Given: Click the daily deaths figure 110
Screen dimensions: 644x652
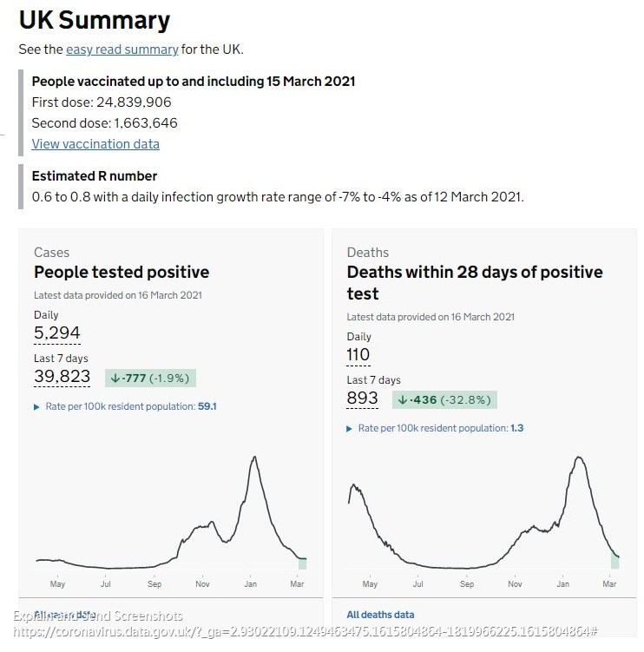Looking at the screenshot, I should (358, 354).
